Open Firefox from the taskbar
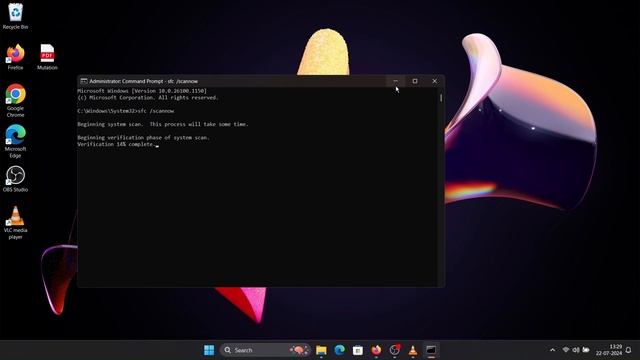 coord(376,350)
